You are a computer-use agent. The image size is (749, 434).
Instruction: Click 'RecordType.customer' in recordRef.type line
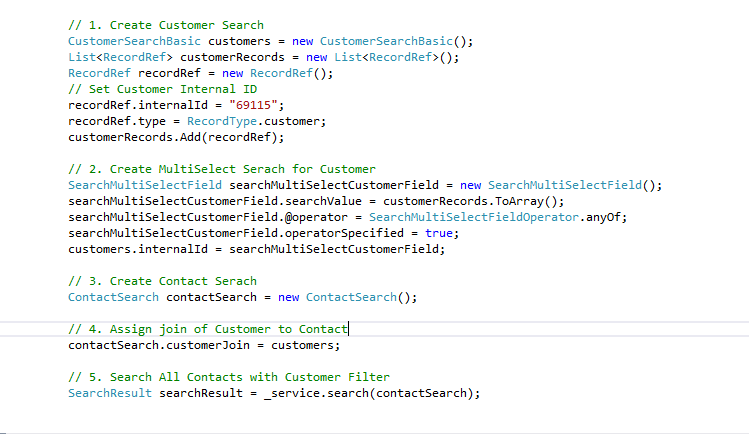[x=256, y=121]
